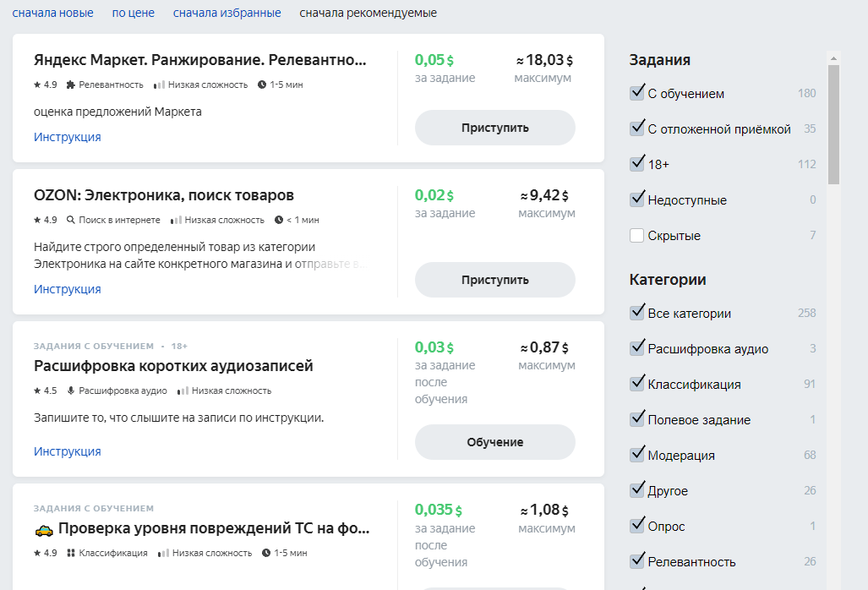Viewport: 868px width, 590px height.
Task: Click the taxi emoji in Проверка уровня повреждений title
Action: (43, 530)
